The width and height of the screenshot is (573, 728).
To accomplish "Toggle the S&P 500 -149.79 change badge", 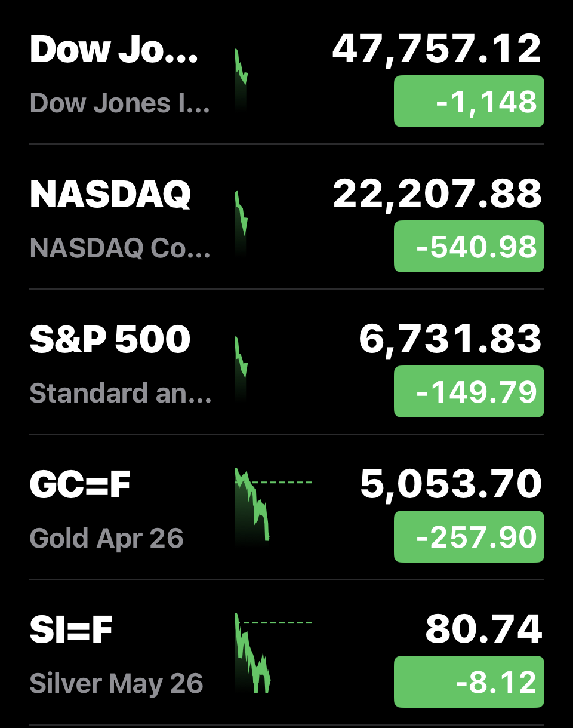I will pyautogui.click(x=469, y=392).
